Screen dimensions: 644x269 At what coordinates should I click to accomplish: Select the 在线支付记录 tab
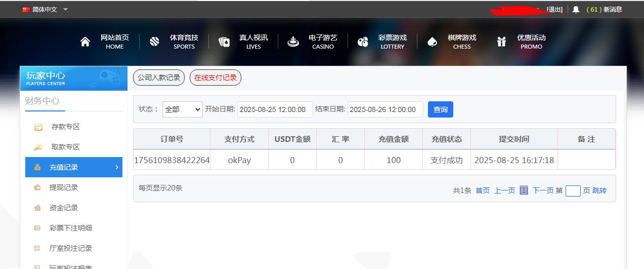216,78
